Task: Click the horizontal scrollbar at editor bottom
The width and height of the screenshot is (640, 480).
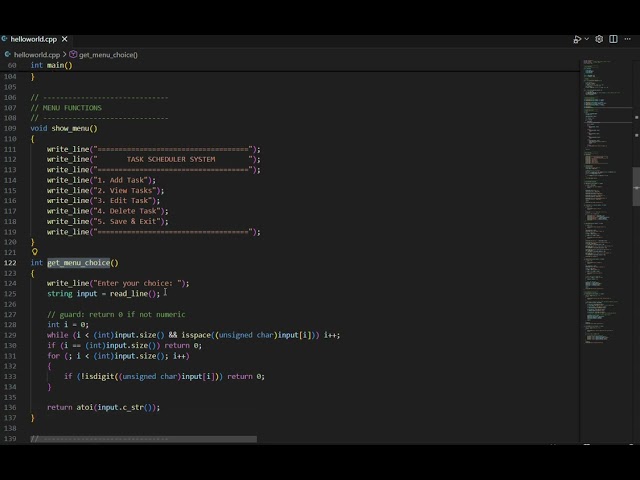Action: 144,439
